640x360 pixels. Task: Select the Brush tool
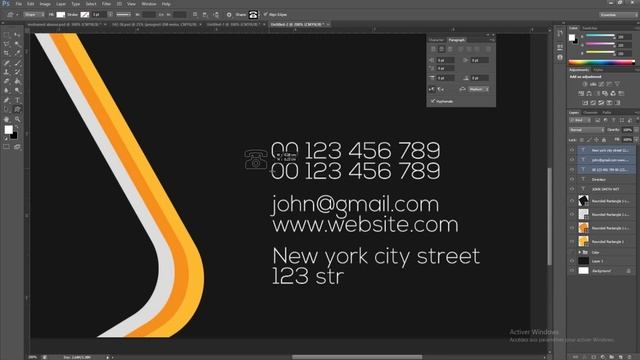(x=17, y=63)
